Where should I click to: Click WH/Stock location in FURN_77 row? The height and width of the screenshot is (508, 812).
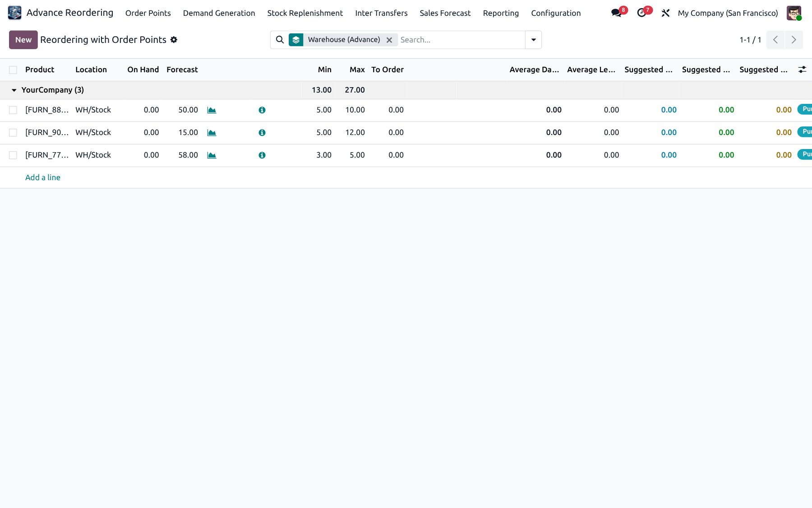pyautogui.click(x=93, y=155)
